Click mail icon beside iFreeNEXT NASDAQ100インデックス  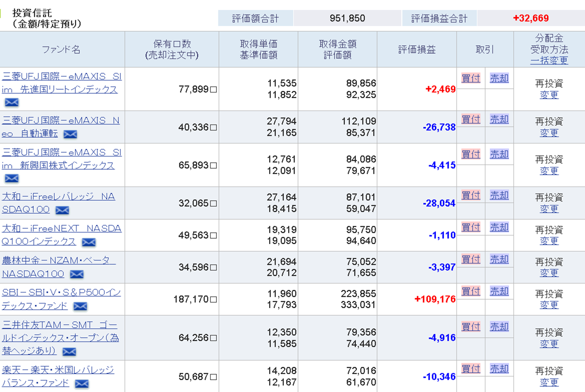(89, 242)
